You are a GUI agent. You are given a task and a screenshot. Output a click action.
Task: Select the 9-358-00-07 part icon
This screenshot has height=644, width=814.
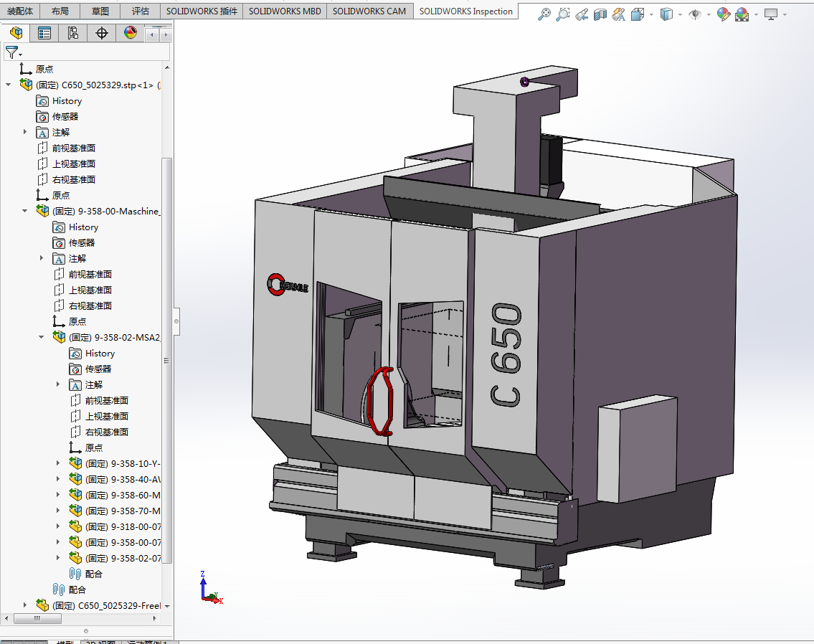pos(76,541)
